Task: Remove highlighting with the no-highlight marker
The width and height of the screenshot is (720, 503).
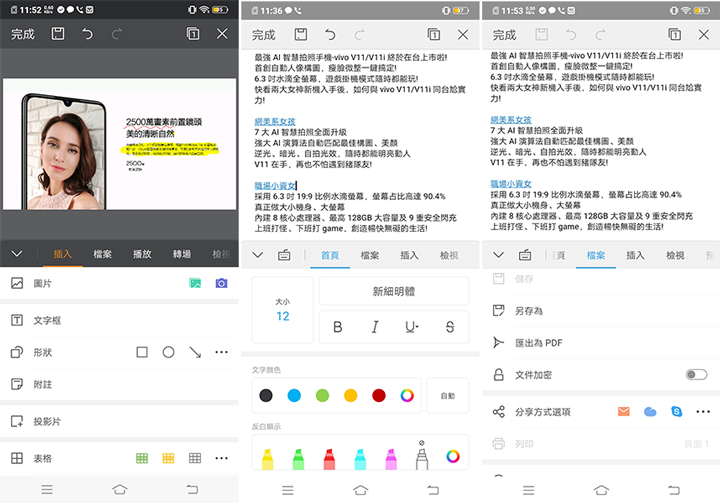Action: click(x=422, y=455)
